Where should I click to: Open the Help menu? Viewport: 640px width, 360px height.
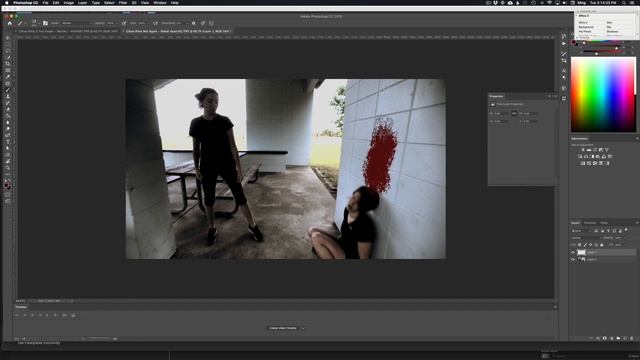click(x=175, y=2)
